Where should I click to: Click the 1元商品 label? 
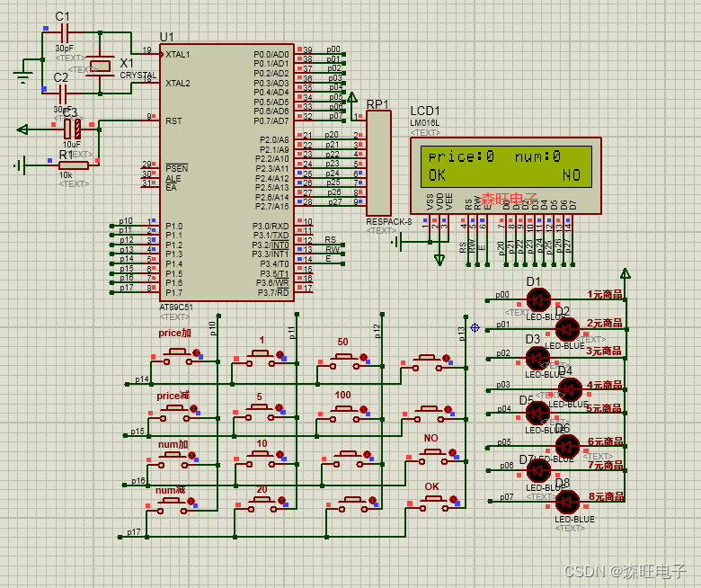pyautogui.click(x=605, y=294)
